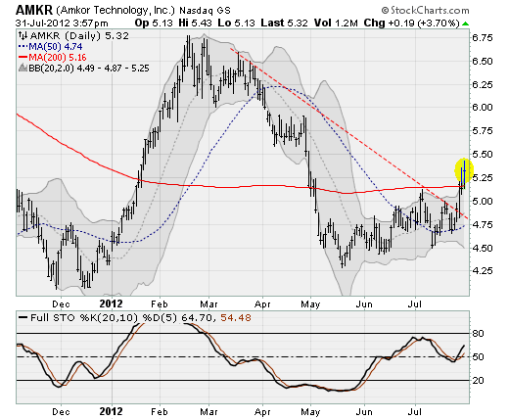Viewport: 509px width, 420px height.
Task: Click the 'Nasdaq GS' exchange label
Action: (205, 11)
